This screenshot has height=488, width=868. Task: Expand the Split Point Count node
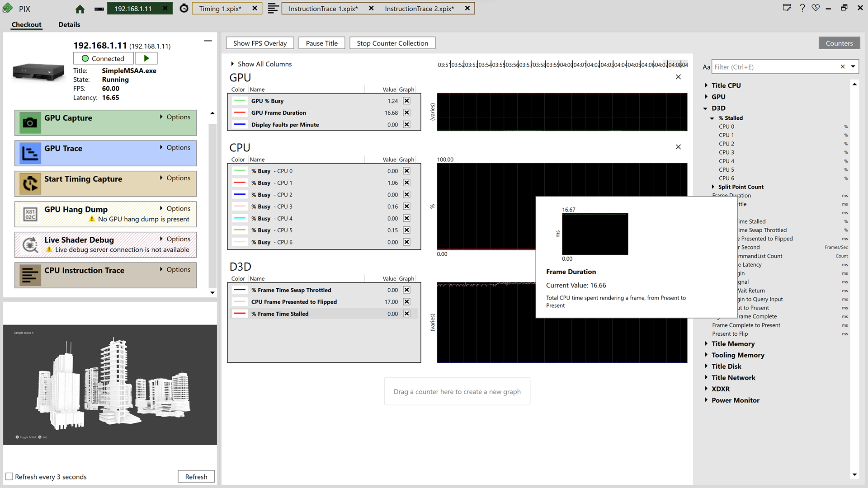coord(713,187)
